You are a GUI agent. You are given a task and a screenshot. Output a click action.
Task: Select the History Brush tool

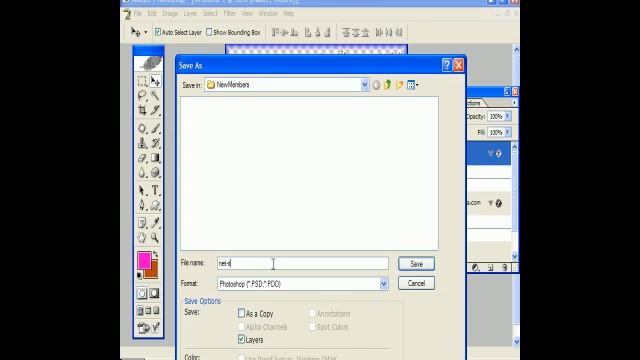point(155,143)
